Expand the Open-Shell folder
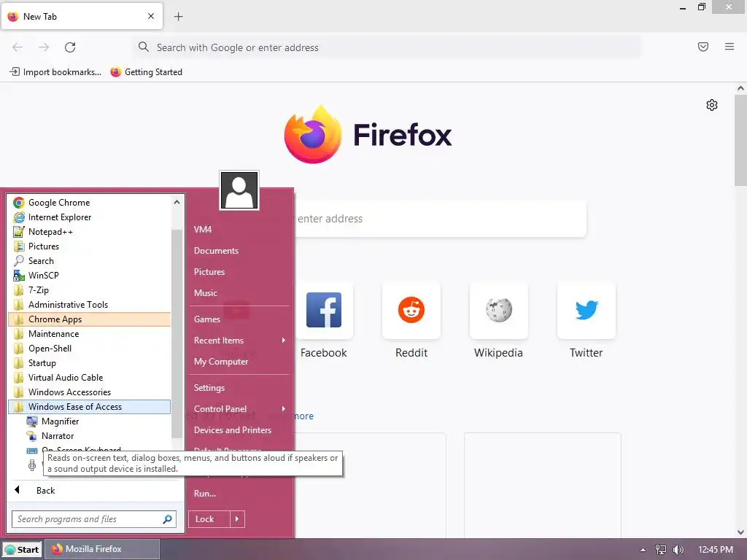The height and width of the screenshot is (560, 747). (x=89, y=349)
